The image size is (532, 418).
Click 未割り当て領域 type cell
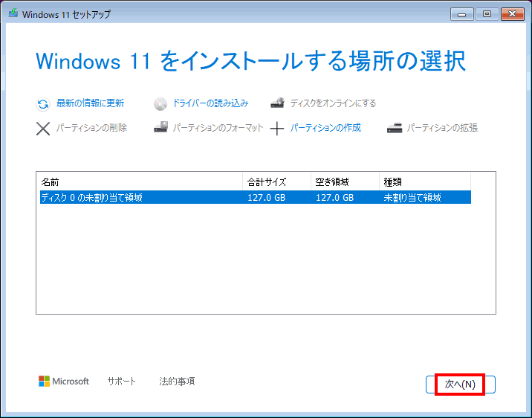(412, 198)
